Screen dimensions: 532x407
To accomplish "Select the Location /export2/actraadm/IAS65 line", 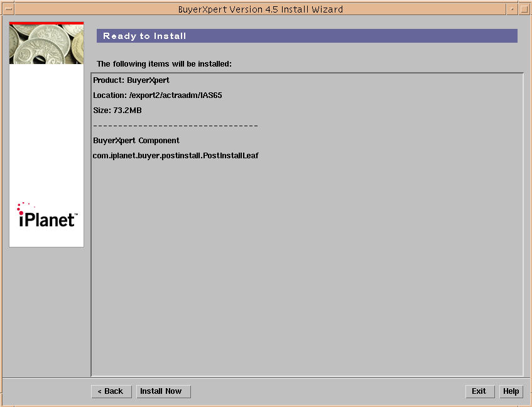I will click(x=158, y=95).
